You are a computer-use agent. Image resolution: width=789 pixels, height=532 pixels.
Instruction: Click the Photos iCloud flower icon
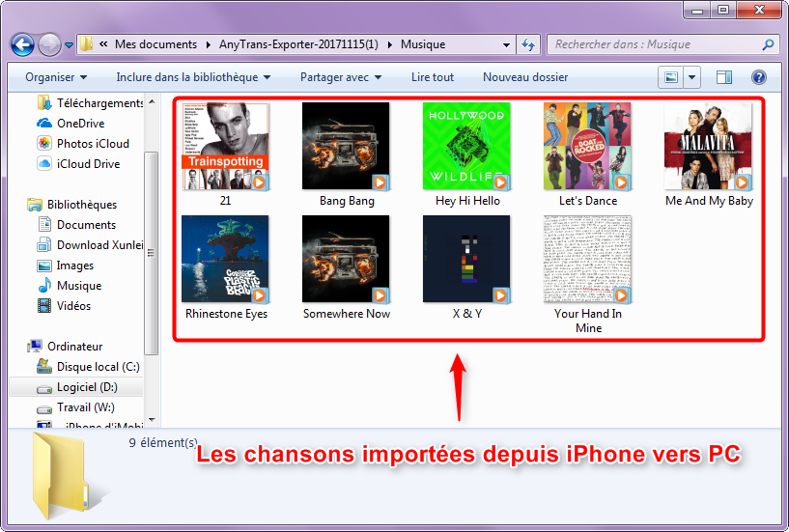44,144
